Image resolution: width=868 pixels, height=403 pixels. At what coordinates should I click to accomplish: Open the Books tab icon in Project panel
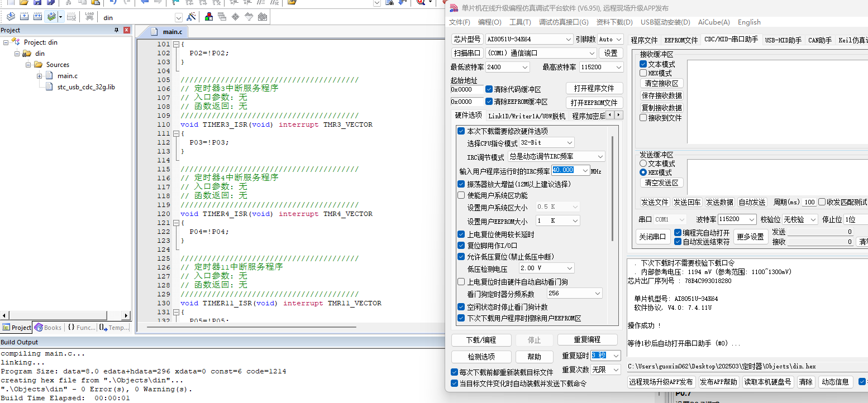point(39,328)
